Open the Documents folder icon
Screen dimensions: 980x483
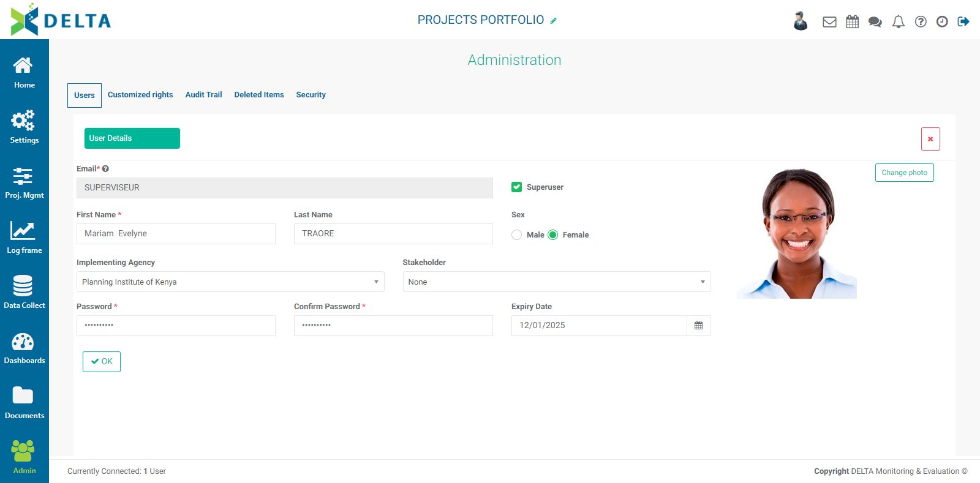click(23, 395)
